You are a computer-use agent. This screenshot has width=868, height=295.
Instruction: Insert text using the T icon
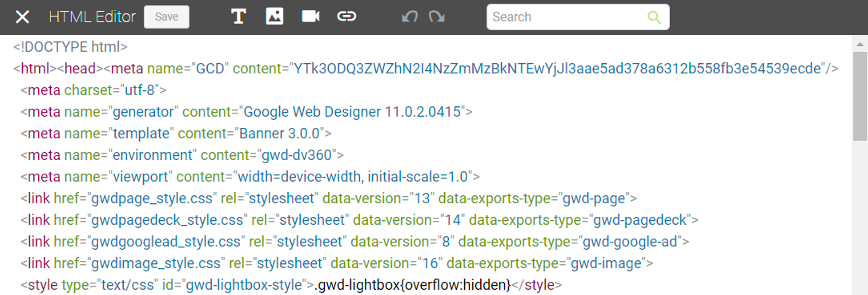coord(238,17)
